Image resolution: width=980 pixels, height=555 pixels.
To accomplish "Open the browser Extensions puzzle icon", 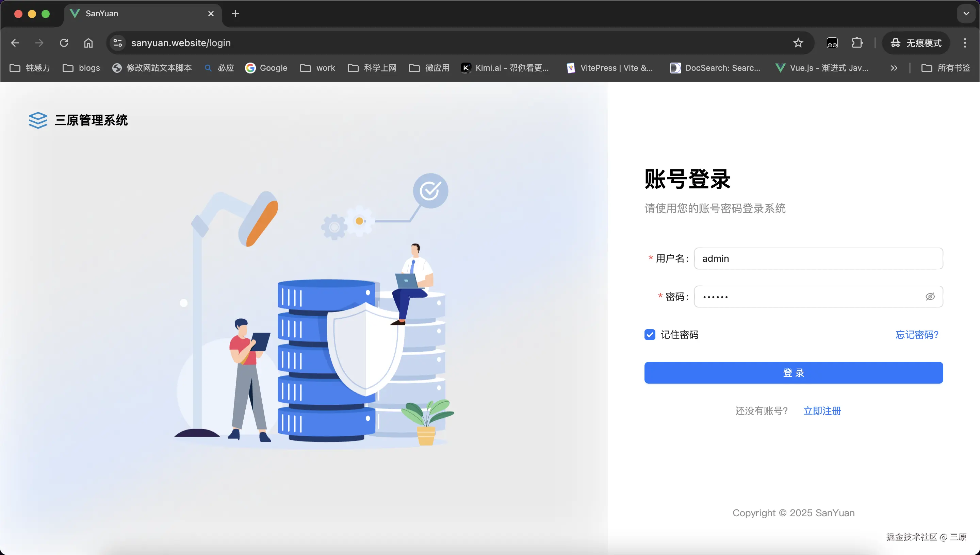I will point(857,43).
